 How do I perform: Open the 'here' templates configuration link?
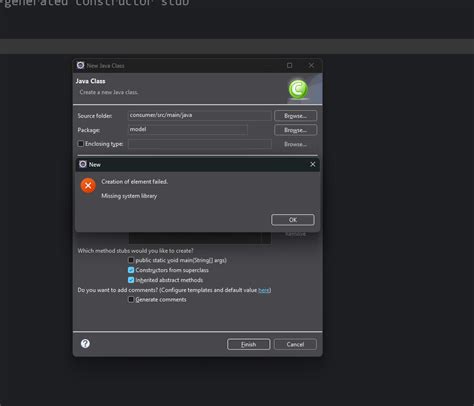264,290
